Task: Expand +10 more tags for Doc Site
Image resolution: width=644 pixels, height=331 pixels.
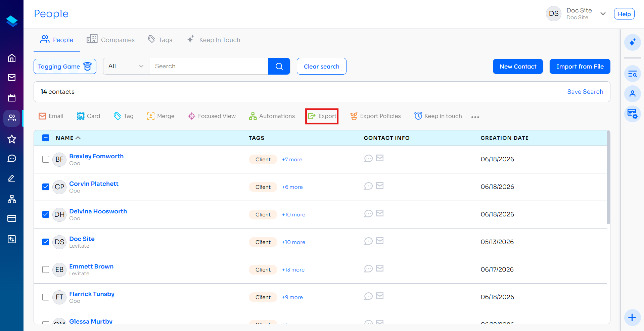Action: tap(293, 242)
